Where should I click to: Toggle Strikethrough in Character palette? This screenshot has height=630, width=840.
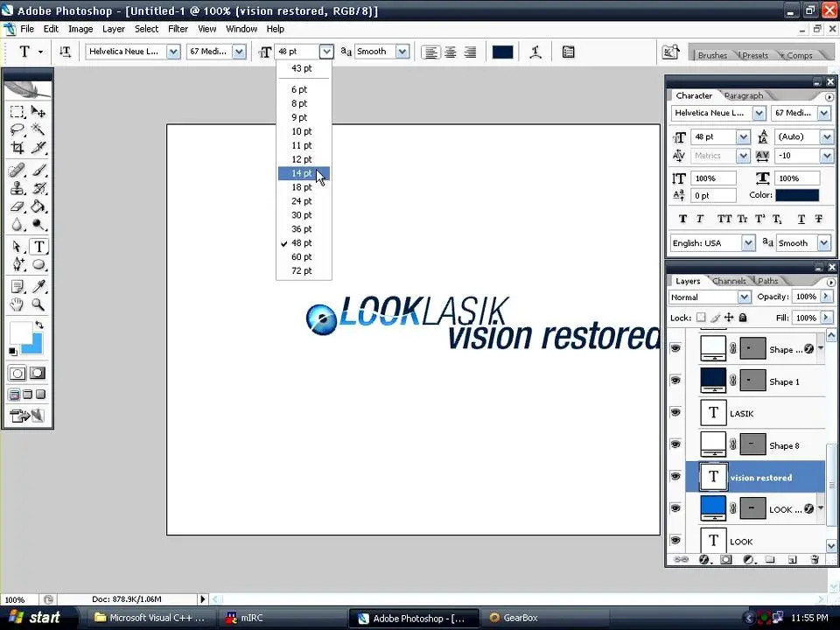[x=819, y=219]
